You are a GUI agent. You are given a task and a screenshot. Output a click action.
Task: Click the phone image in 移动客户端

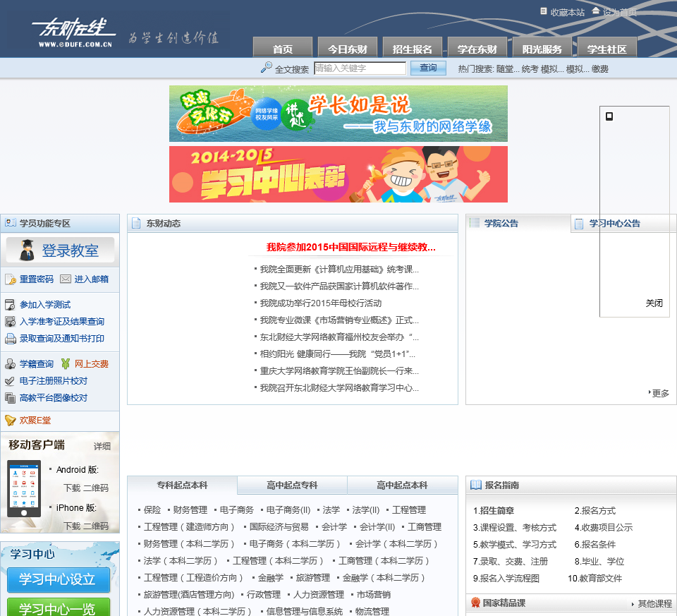pos(24,488)
